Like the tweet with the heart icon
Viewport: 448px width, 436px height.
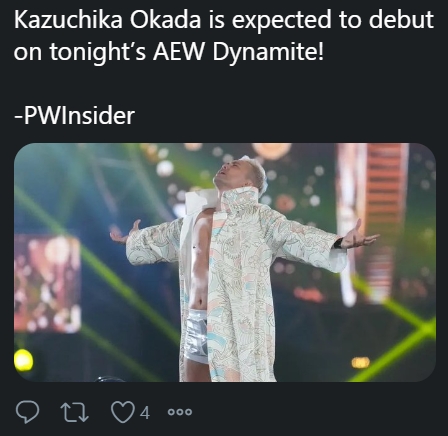(123, 412)
